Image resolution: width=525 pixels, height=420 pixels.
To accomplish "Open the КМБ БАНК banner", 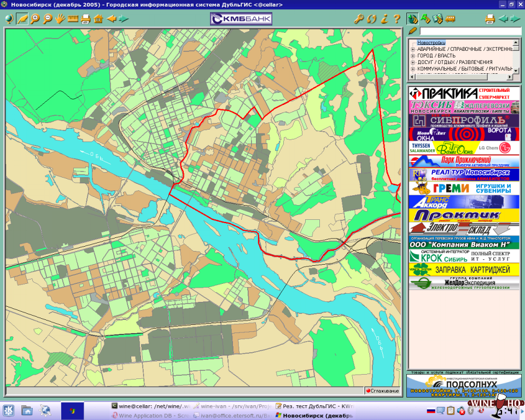I will 241,20.
